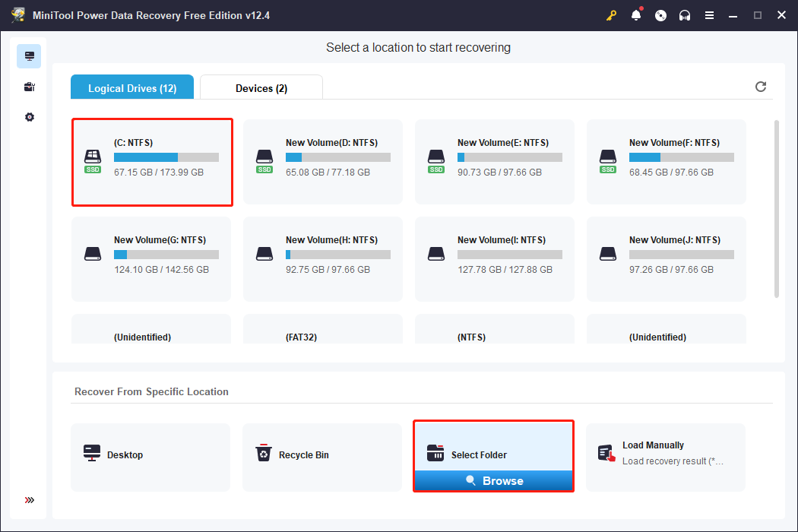Expand the sidebar with double-arrow button
The image size is (798, 532).
pyautogui.click(x=29, y=500)
